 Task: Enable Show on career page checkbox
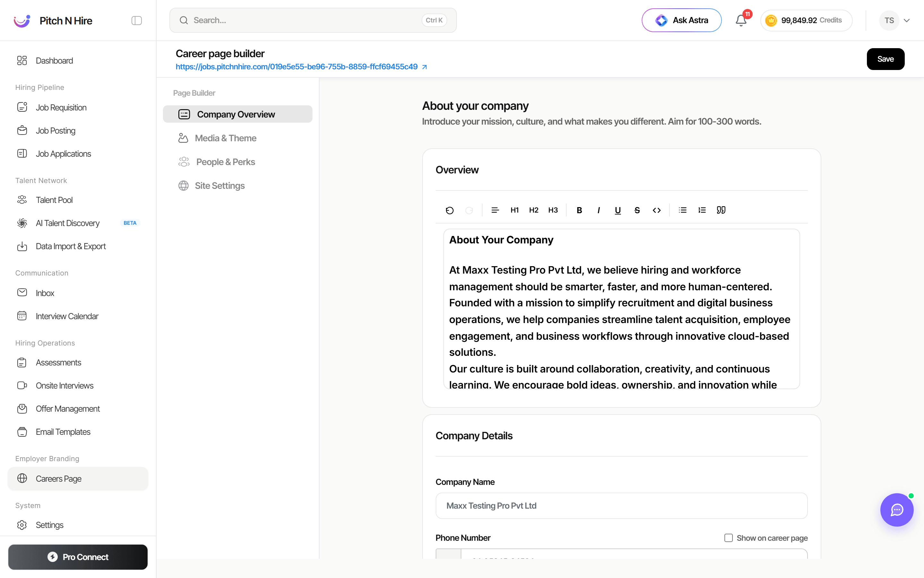coord(728,538)
